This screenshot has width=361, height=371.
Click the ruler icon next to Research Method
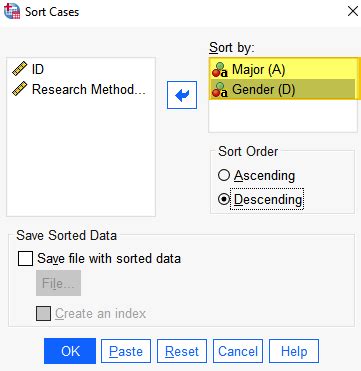point(20,89)
